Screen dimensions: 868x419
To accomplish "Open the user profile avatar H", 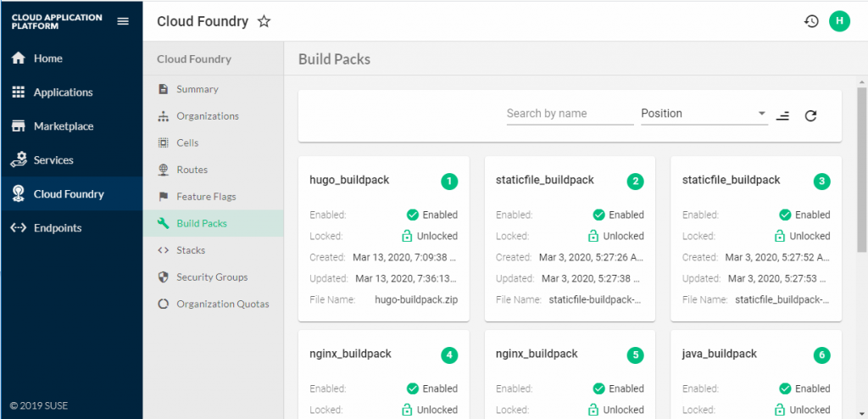I will 839,21.
